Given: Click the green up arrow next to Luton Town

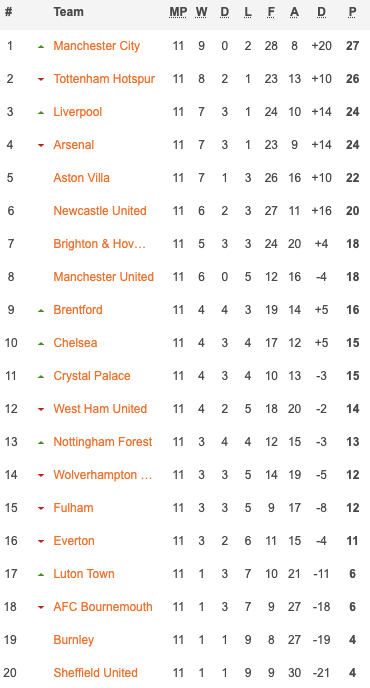Looking at the screenshot, I should pos(41,574).
